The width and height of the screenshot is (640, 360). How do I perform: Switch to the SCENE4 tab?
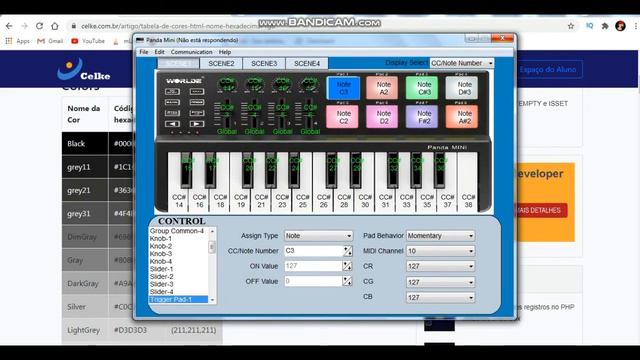tap(307, 63)
